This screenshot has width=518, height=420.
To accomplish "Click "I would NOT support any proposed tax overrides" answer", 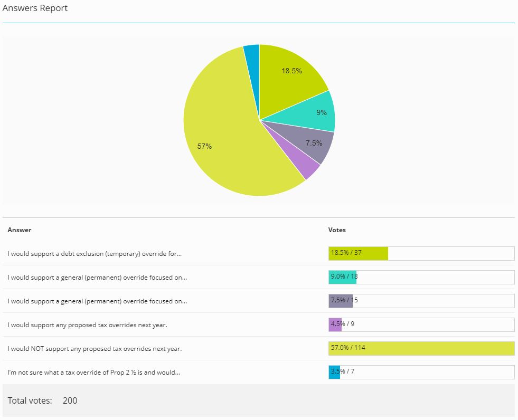I will pyautogui.click(x=95, y=349).
